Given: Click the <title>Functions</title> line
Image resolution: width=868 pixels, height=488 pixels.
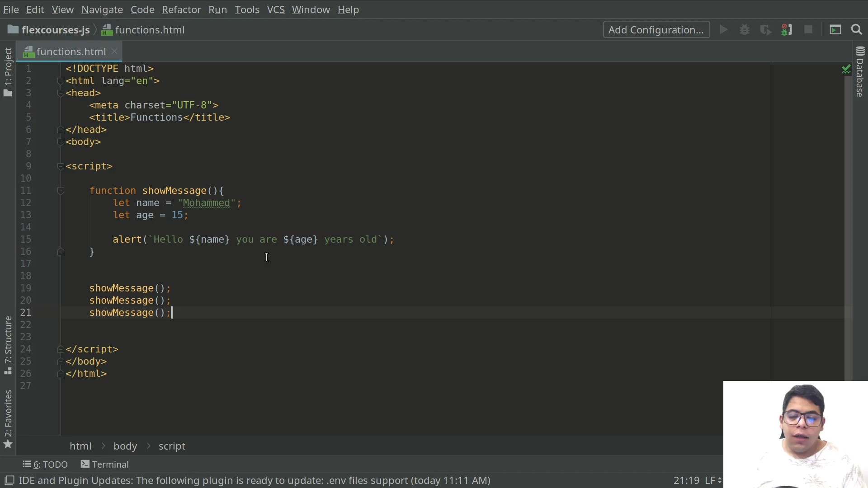Looking at the screenshot, I should coord(160,117).
